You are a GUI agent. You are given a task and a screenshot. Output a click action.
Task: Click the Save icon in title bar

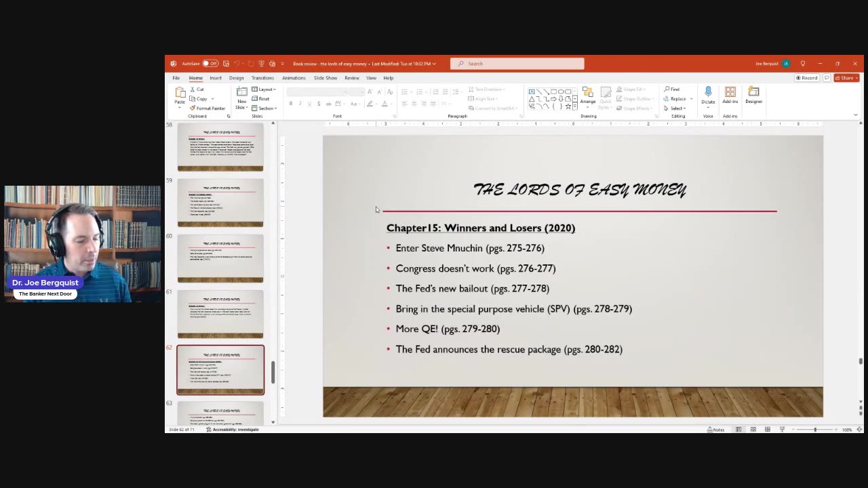tap(226, 64)
